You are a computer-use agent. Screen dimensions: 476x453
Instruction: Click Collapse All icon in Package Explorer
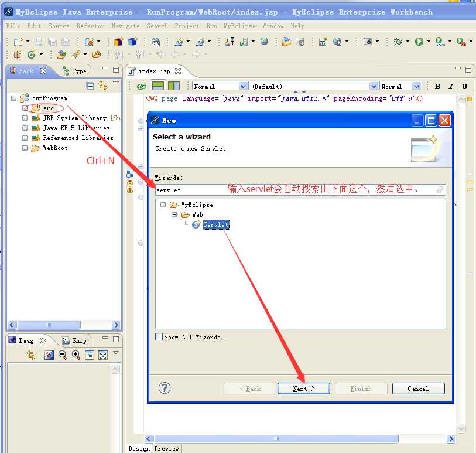90,86
